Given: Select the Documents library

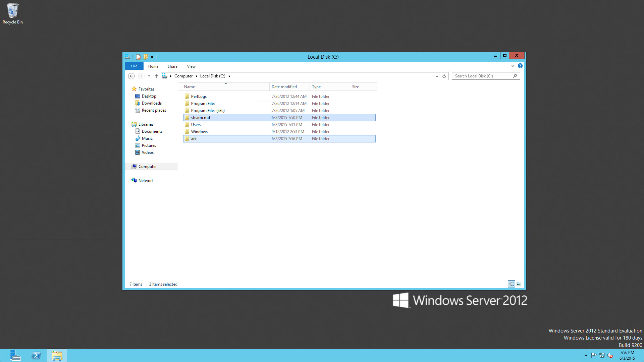Looking at the screenshot, I should 152,131.
